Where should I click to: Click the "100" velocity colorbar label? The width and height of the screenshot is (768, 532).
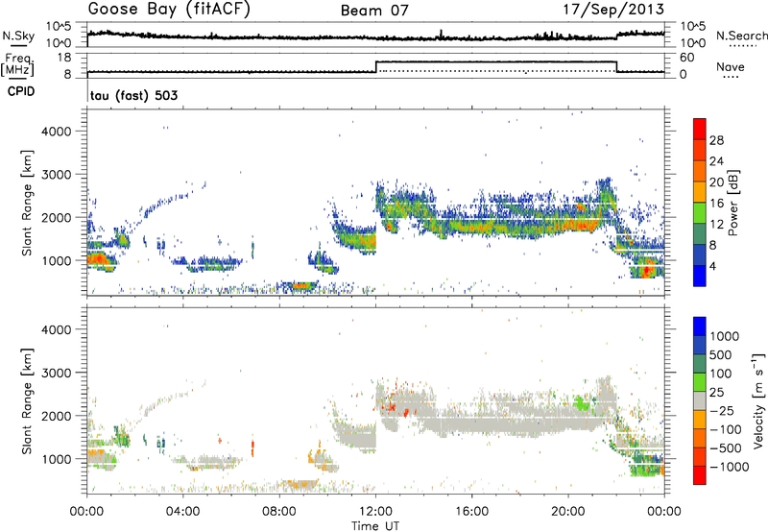coord(723,374)
